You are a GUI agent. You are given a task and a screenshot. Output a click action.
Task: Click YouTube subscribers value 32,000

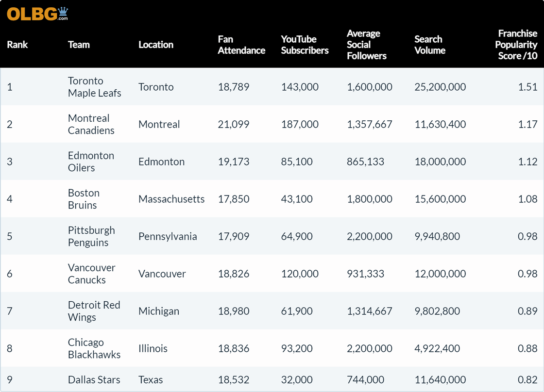tap(297, 380)
